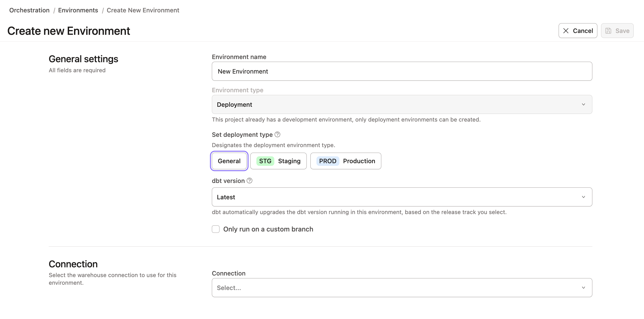Viewport: 644px width, 319px height.
Task: Click the Save button
Action: click(x=617, y=30)
